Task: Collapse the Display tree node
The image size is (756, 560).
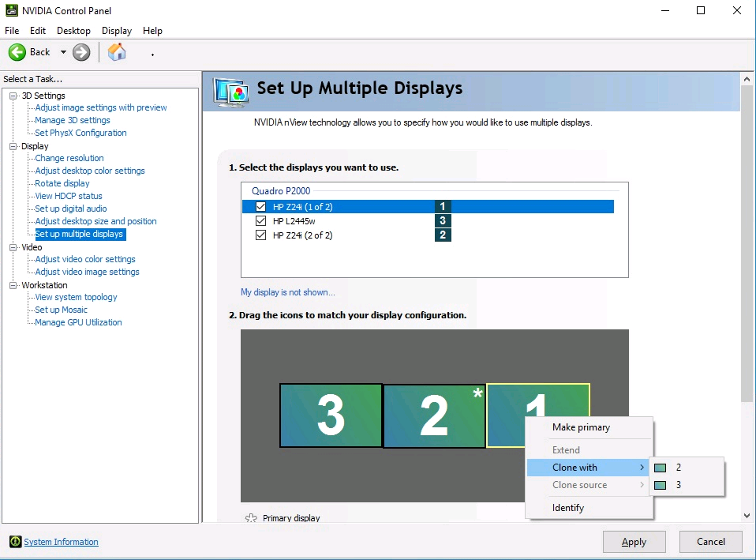Action: [13, 146]
